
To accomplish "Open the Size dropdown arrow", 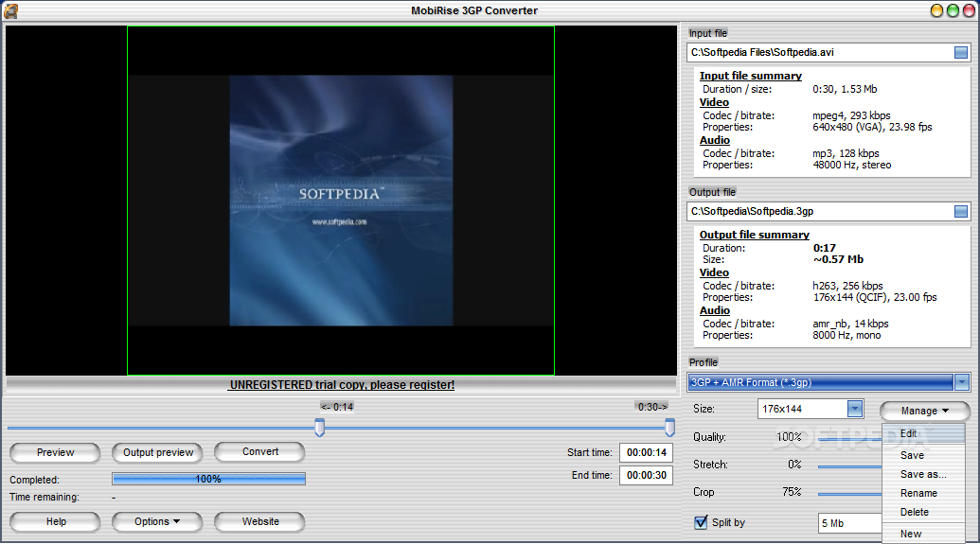I will (x=855, y=409).
